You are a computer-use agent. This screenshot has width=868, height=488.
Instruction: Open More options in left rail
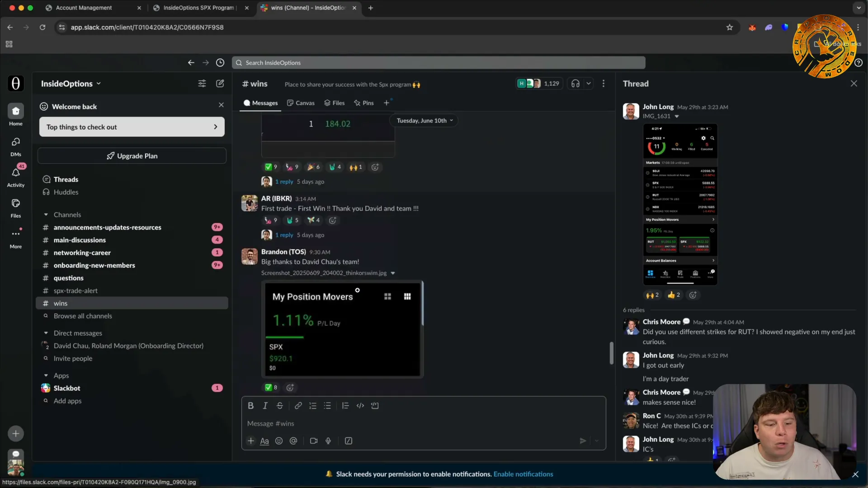click(16, 239)
